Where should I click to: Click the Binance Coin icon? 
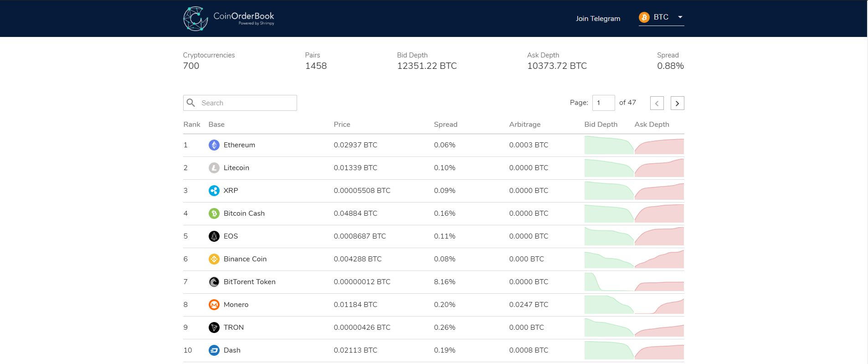(214, 259)
